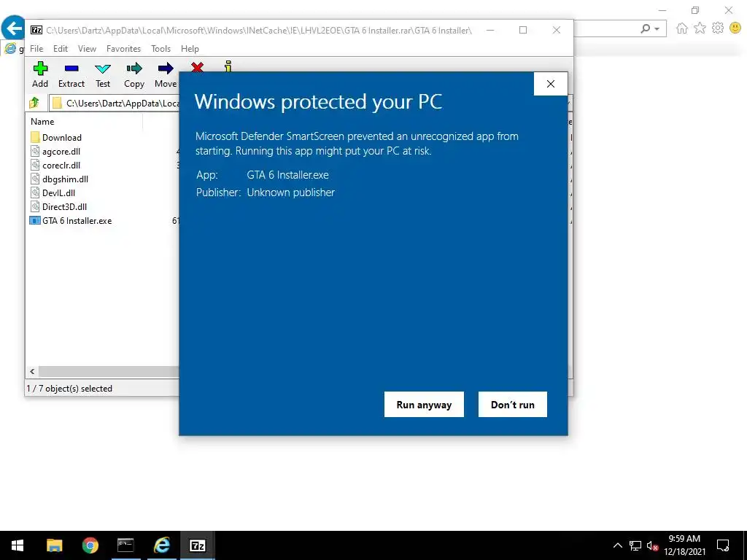Viewport: 747px width, 560px height.
Task: Select the Internet Explorer browser tab
Action: (x=13, y=48)
